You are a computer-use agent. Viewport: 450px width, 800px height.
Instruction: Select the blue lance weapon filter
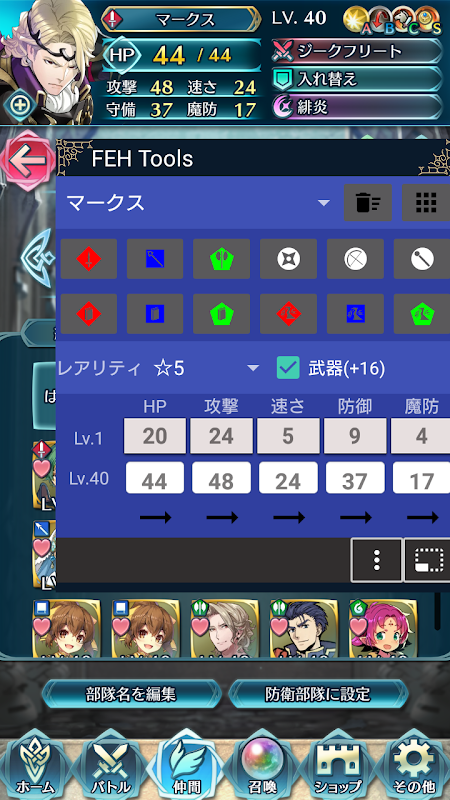click(155, 259)
